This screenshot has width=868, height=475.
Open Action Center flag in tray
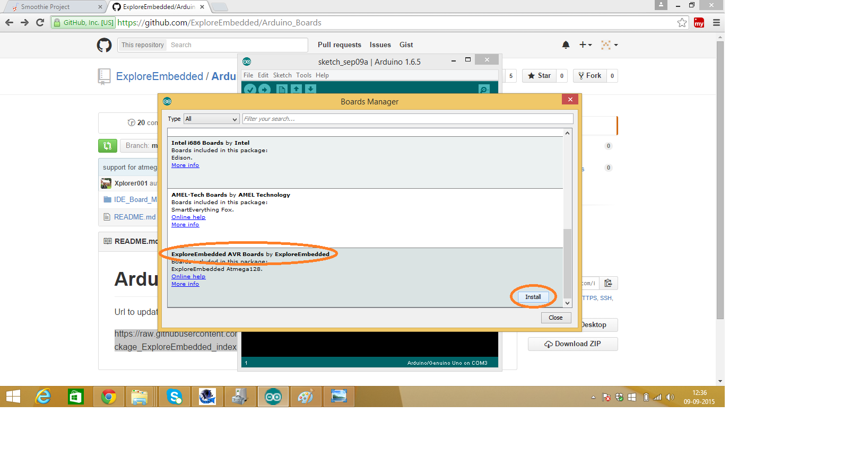(606, 397)
